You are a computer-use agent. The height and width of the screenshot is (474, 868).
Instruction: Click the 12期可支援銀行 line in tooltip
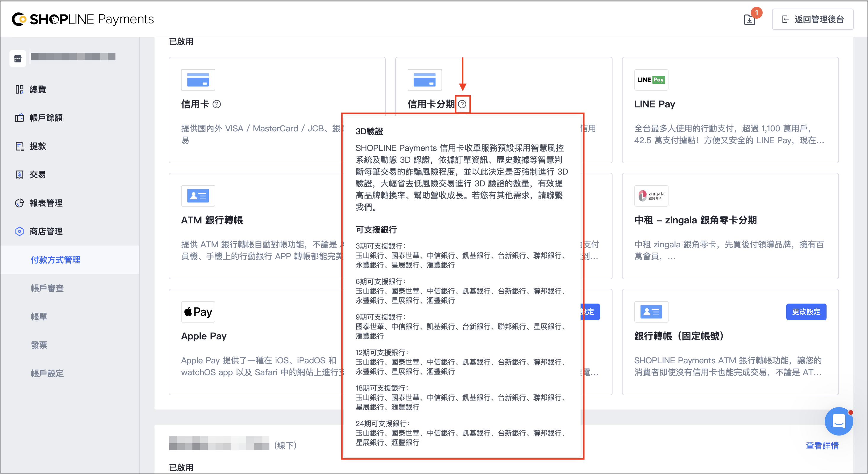(382, 352)
